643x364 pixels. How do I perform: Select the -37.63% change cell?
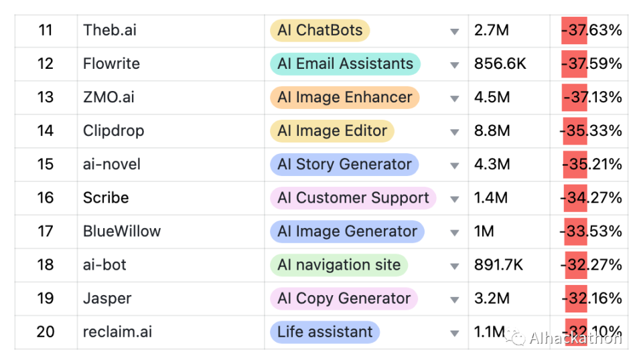pos(591,30)
